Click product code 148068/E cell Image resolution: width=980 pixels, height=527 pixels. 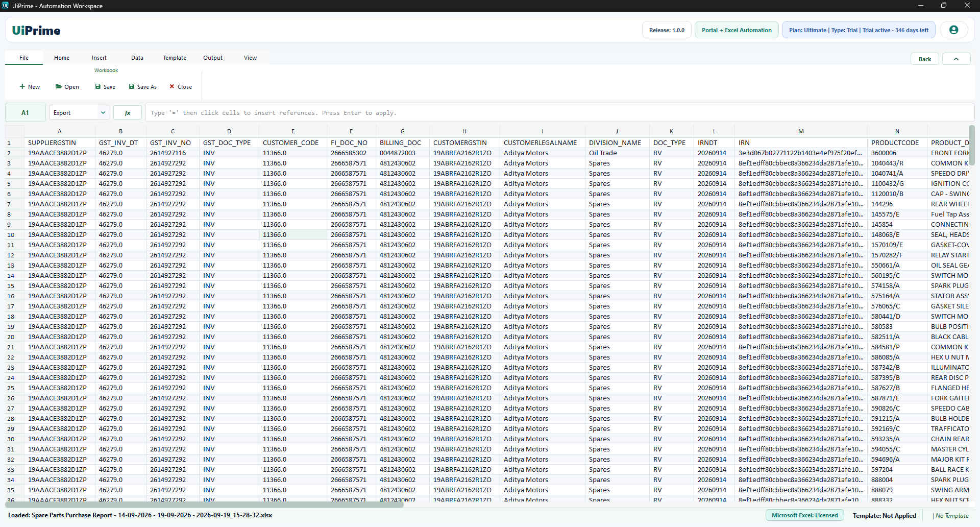point(897,235)
